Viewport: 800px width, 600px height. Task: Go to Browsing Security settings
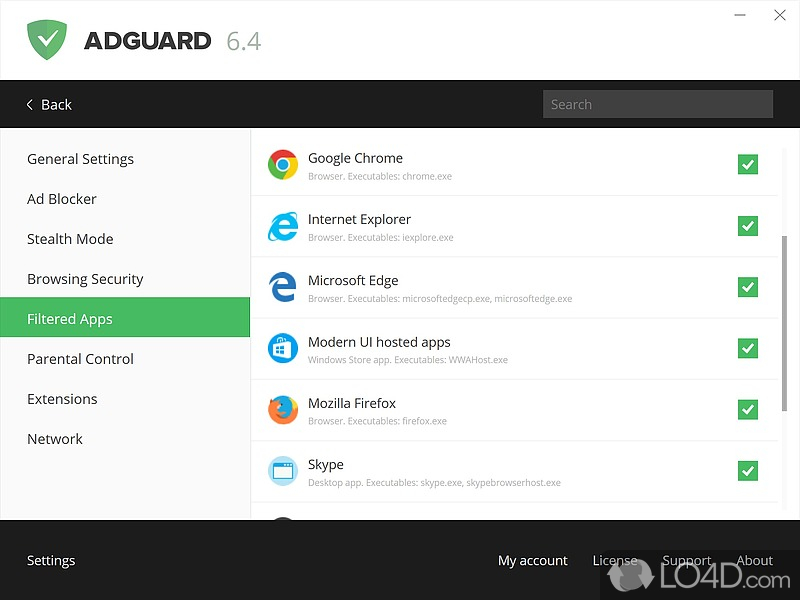(x=125, y=279)
